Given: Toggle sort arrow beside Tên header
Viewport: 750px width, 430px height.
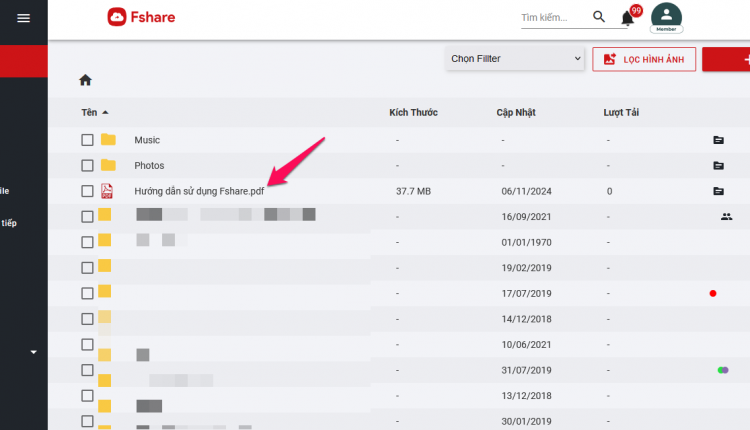Looking at the screenshot, I should pos(105,112).
